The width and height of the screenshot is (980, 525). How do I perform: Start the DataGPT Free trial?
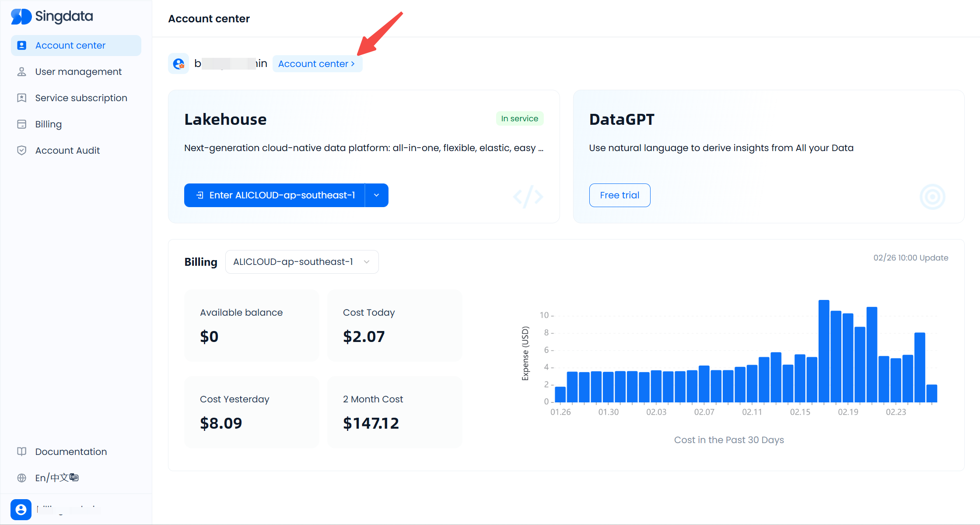(619, 195)
